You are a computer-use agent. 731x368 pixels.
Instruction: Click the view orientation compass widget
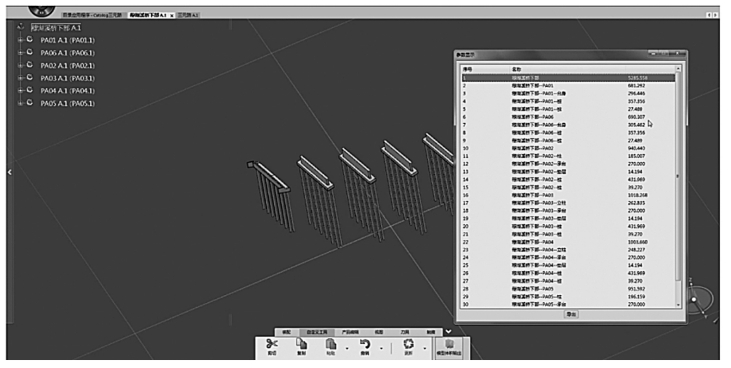click(700, 299)
